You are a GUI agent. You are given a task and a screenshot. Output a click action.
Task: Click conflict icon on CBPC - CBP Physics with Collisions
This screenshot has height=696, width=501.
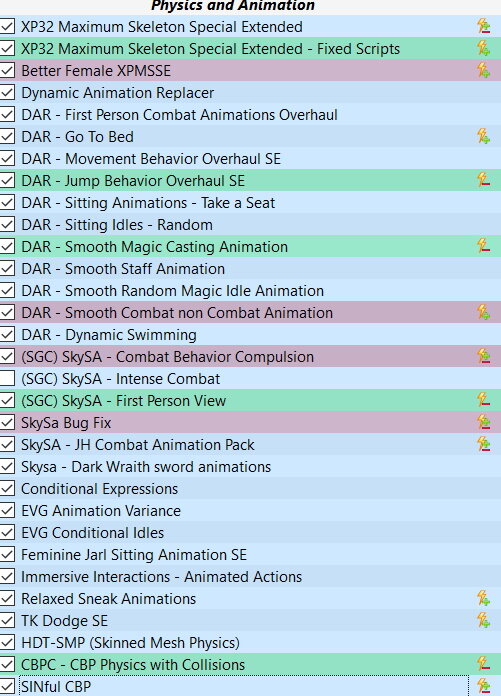pos(484,664)
